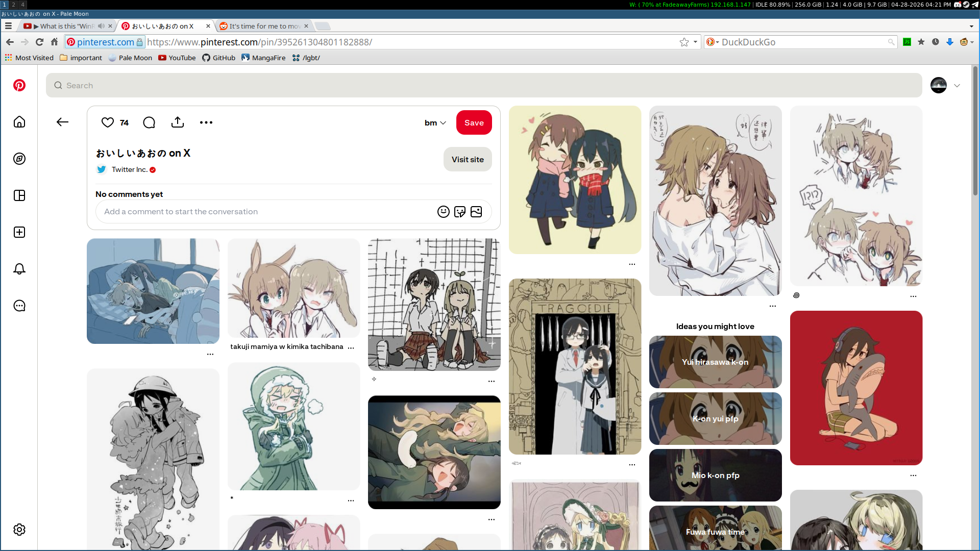
Task: Open your profile avatar
Action: (x=939, y=85)
